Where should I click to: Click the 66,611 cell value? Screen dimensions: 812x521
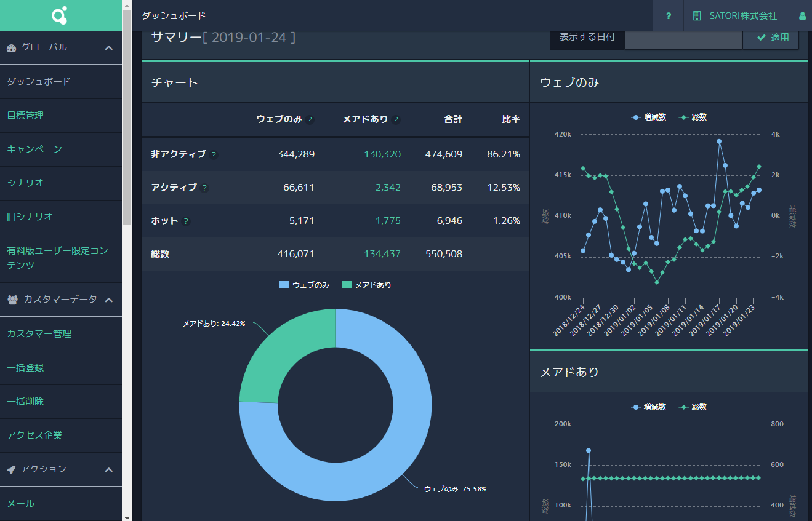(299, 187)
